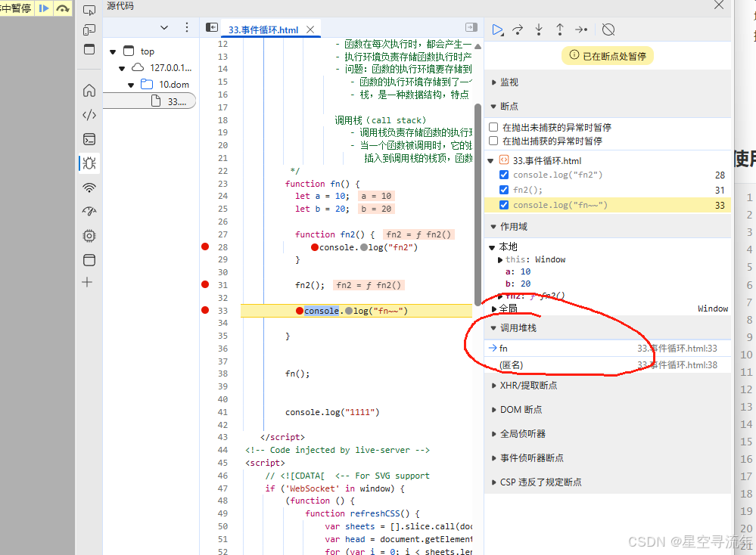The width and height of the screenshot is (756, 555).
Task: Open navigator tab chevron dropdown
Action: click(x=164, y=28)
